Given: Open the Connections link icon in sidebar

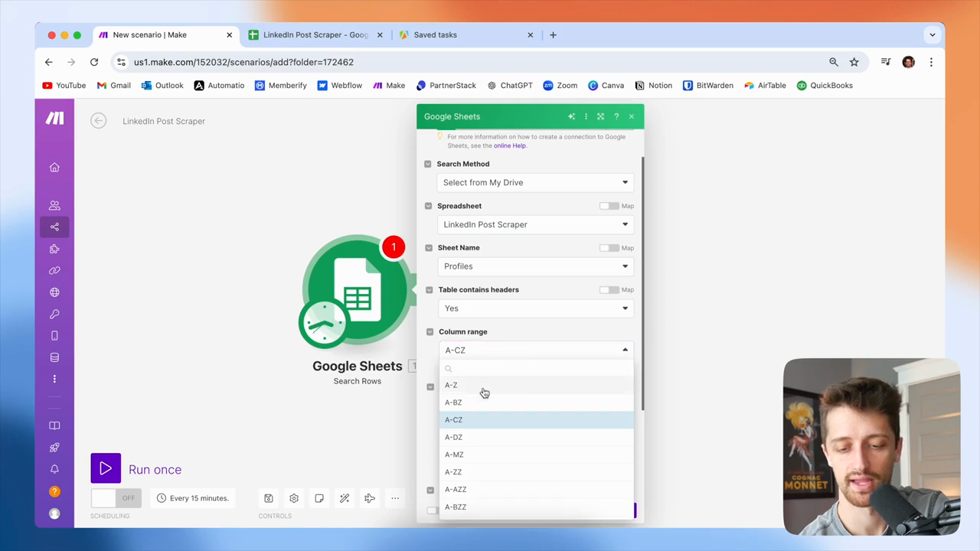Looking at the screenshot, I should point(54,270).
